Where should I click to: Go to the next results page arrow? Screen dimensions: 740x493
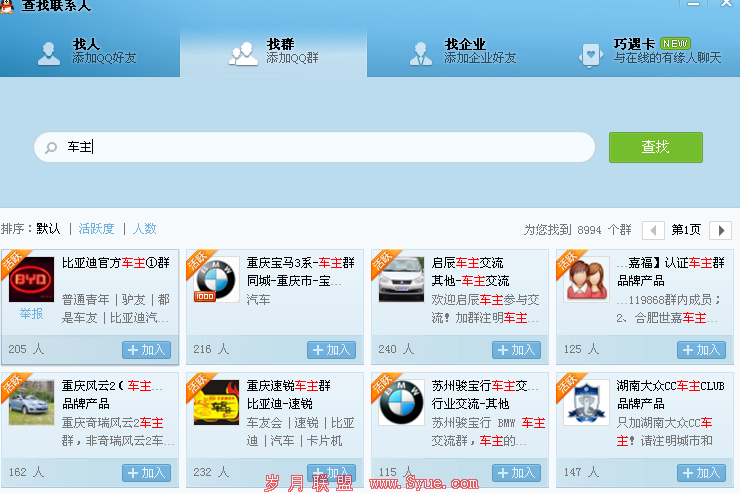point(720,230)
